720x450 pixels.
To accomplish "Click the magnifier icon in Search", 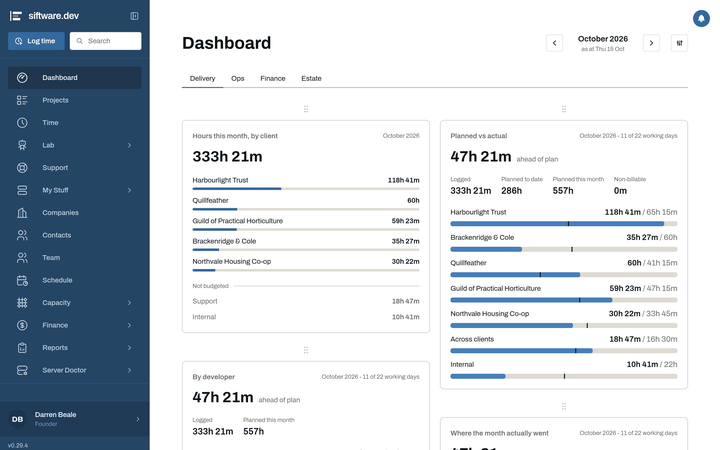I will click(79, 41).
